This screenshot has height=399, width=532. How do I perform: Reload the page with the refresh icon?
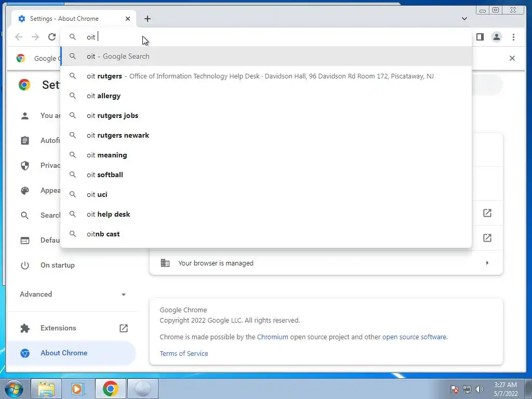click(52, 37)
